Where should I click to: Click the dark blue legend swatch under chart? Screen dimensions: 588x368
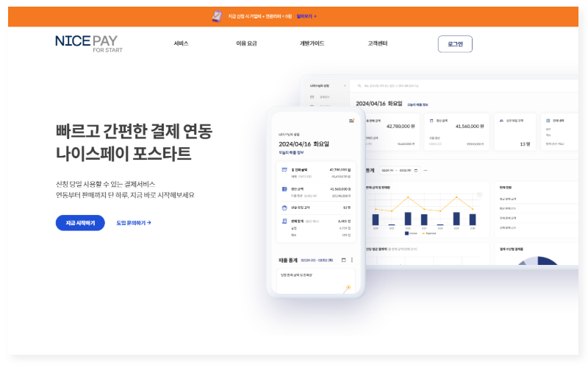click(407, 233)
